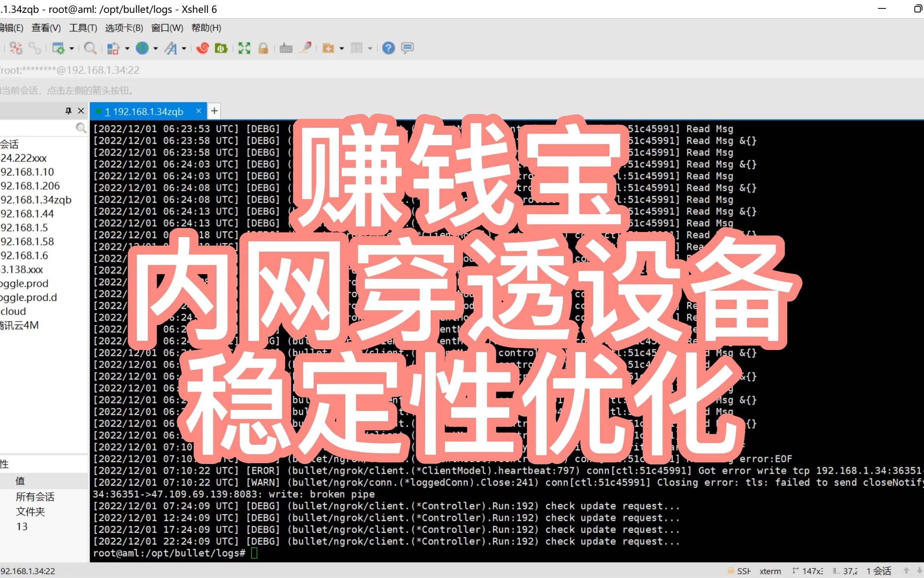The width and height of the screenshot is (924, 578).
Task: Expand the color scheme dropdown arrow
Action: [127, 49]
